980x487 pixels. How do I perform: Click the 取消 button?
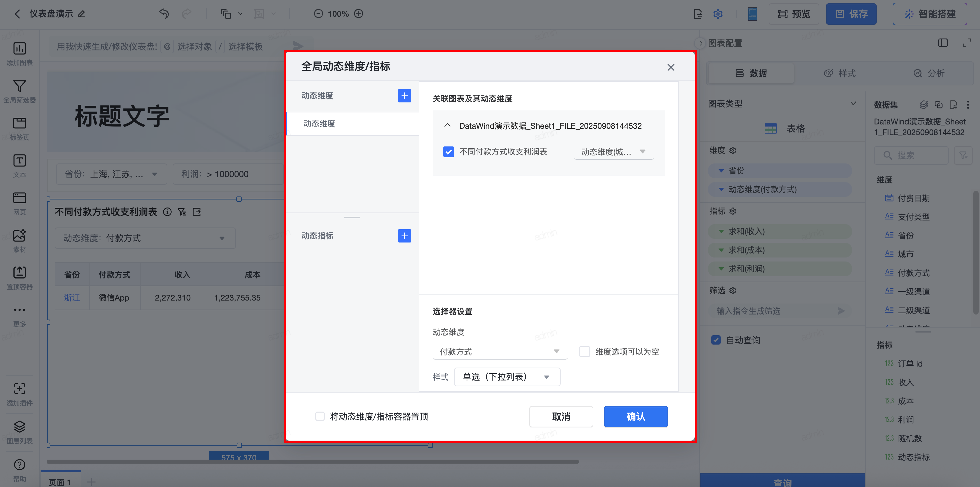point(561,417)
